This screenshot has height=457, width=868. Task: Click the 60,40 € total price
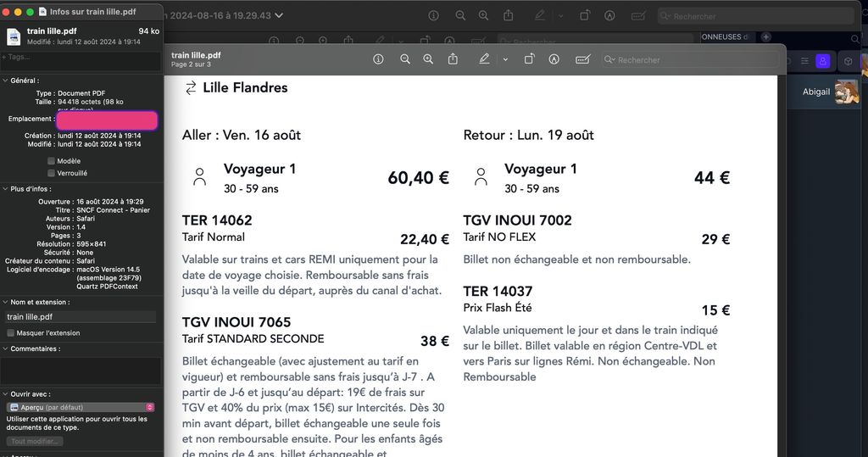click(x=419, y=178)
